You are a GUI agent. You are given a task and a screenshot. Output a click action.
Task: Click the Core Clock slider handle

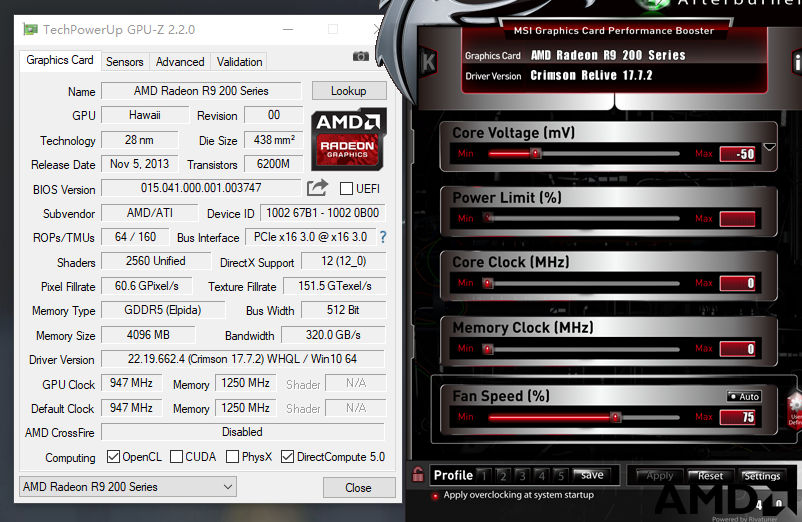pos(488,283)
